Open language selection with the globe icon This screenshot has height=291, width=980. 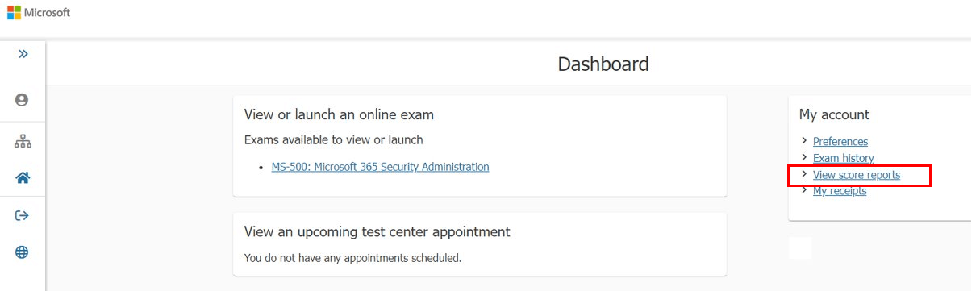coord(22,252)
